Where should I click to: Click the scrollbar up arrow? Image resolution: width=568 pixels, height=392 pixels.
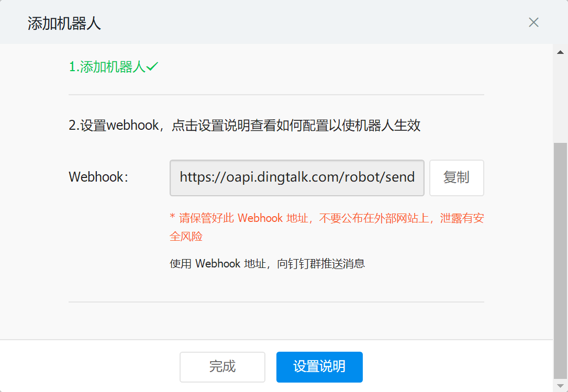click(560, 52)
